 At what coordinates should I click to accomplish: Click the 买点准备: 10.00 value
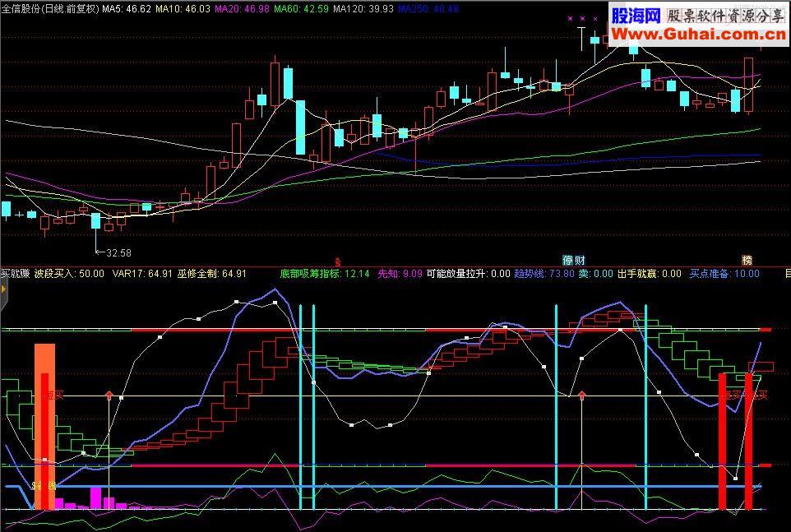click(724, 274)
